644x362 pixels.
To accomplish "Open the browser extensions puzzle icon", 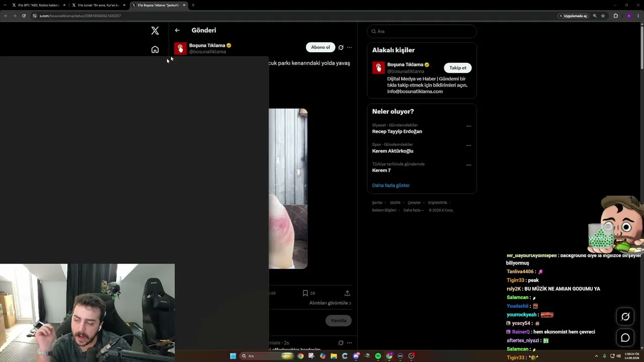I will (x=615, y=16).
